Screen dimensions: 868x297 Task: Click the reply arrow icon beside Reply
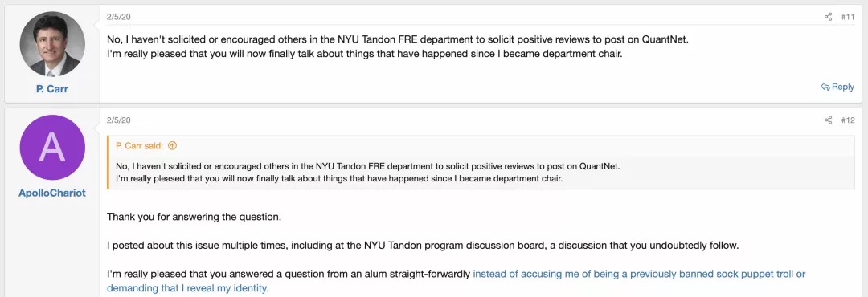point(825,87)
